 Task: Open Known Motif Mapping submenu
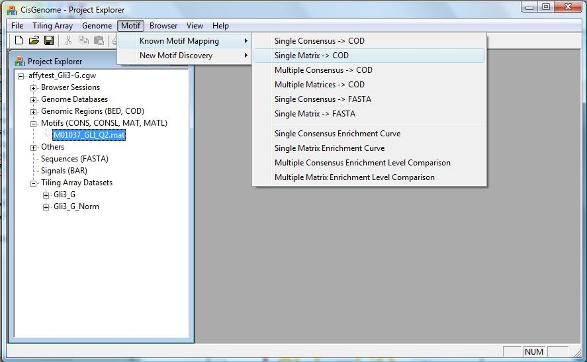(x=184, y=41)
